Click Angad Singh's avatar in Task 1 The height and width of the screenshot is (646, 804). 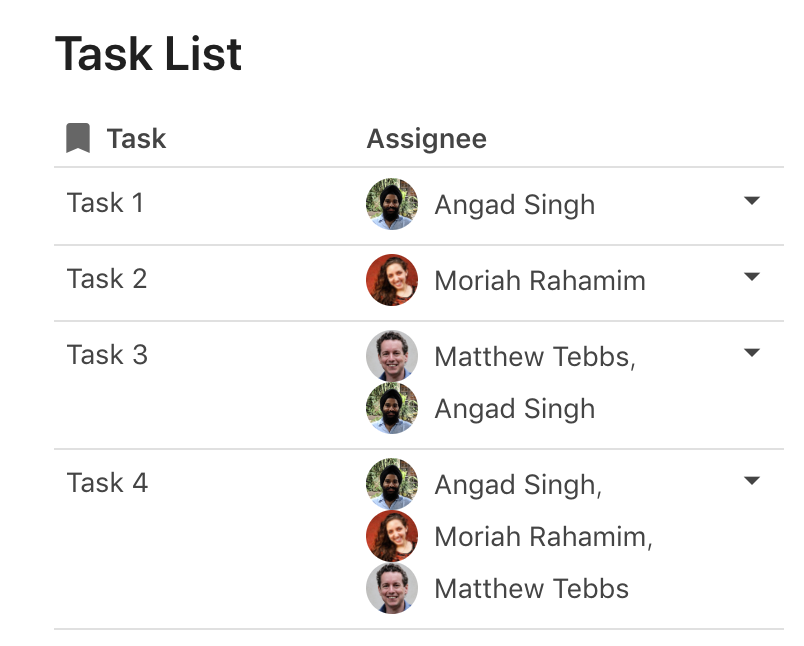(392, 204)
